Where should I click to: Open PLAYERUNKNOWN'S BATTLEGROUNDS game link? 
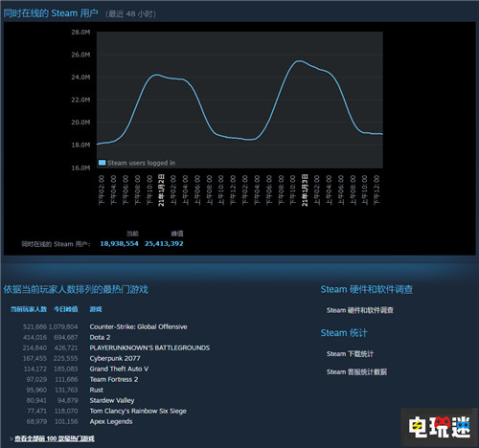point(149,347)
